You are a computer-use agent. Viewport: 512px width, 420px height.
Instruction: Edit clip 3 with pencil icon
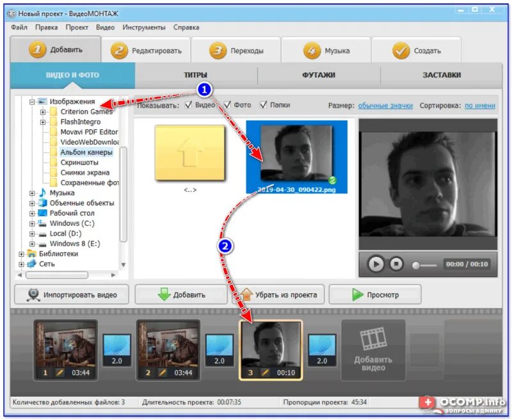pyautogui.click(x=265, y=373)
